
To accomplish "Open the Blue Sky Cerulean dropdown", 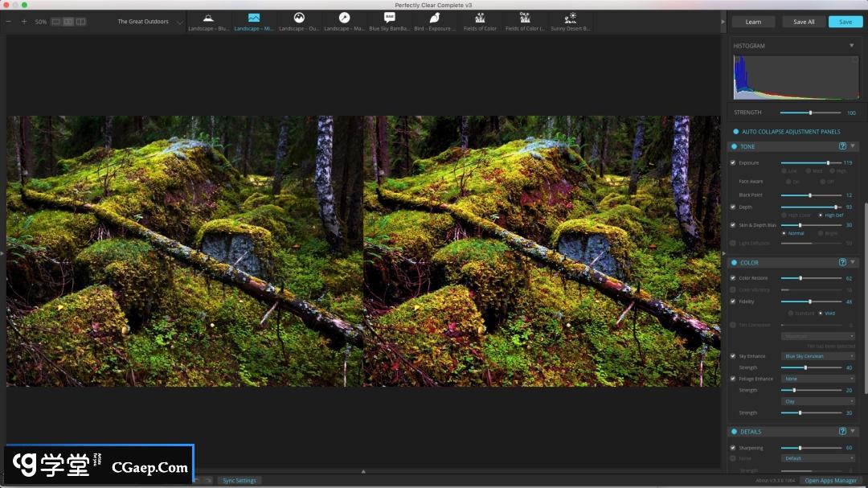I will click(x=818, y=356).
